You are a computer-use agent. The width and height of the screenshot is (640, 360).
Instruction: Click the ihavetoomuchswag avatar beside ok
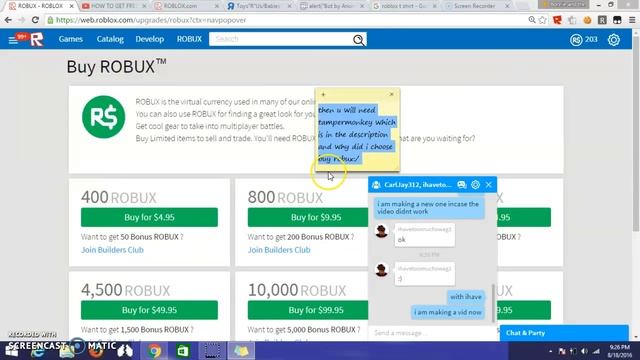381,231
